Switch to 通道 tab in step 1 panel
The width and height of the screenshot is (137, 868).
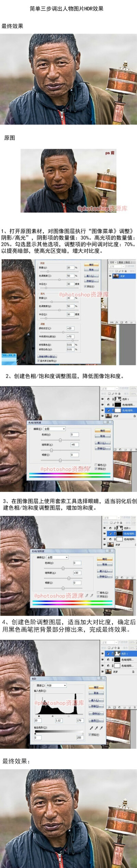121,262
